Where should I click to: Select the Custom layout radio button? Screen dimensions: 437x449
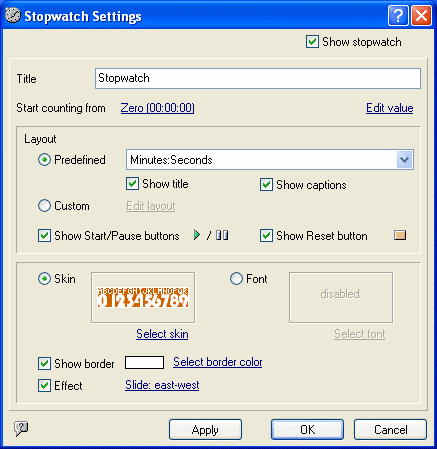[x=44, y=206]
